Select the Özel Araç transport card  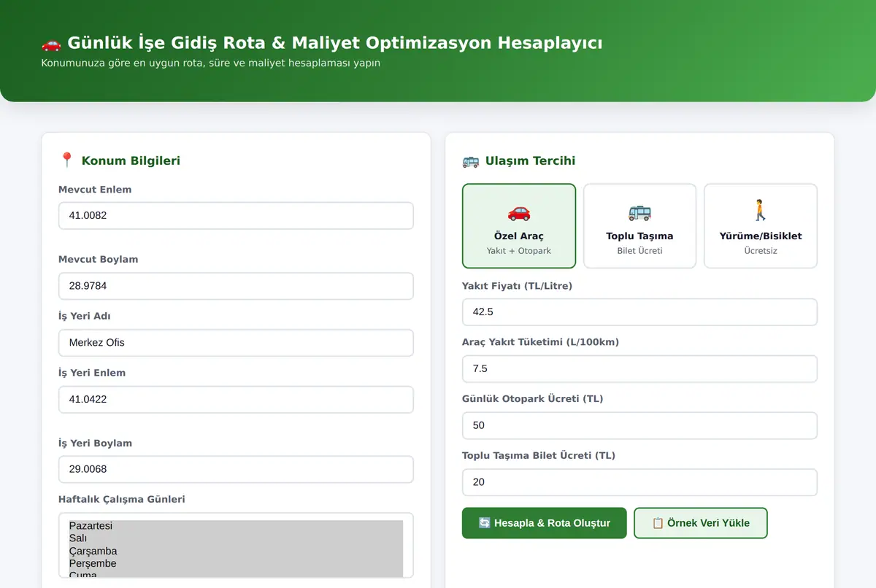pyautogui.click(x=519, y=226)
